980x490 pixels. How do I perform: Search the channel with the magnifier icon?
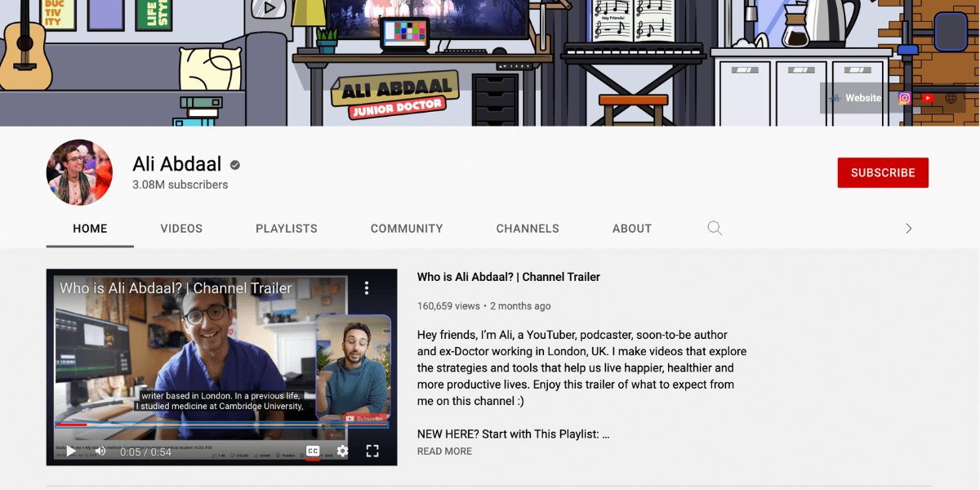tap(715, 229)
